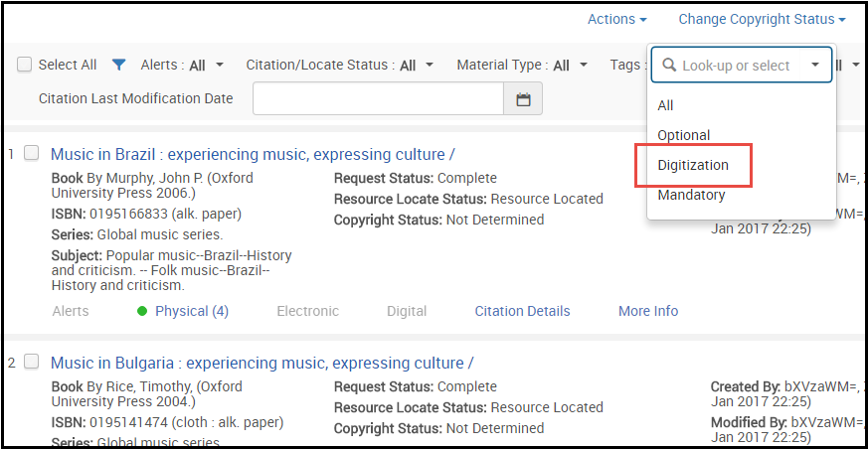The image size is (868, 449).
Task: Click the search magnifier in look-up box
Action: pyautogui.click(x=669, y=66)
